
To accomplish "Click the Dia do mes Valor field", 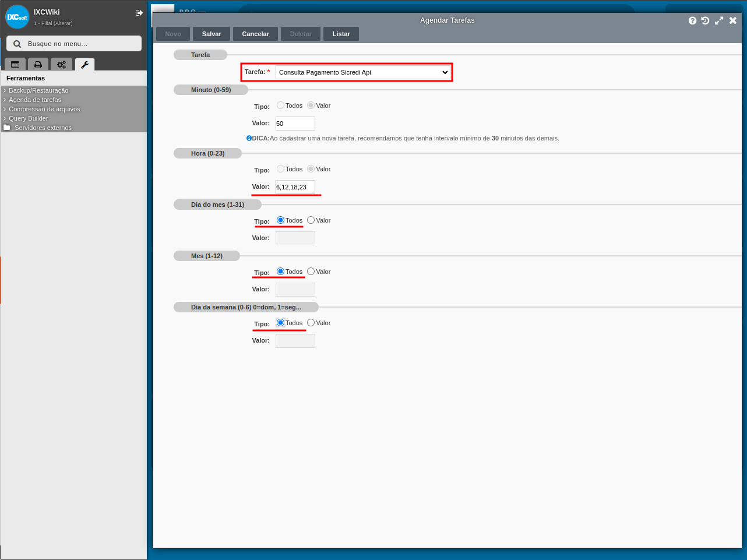I will click(295, 238).
